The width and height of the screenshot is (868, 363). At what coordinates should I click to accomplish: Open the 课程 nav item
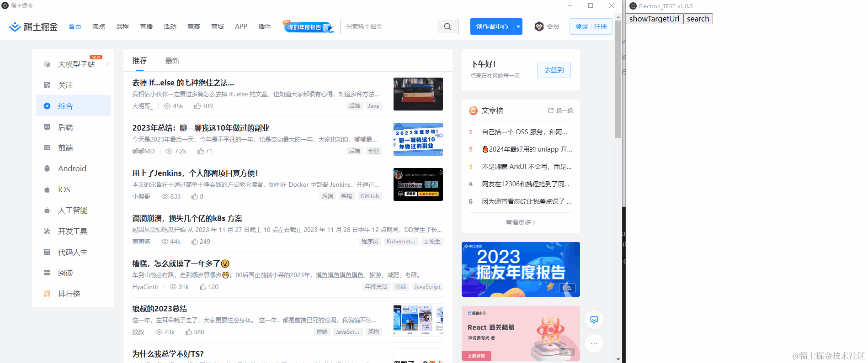(x=122, y=26)
